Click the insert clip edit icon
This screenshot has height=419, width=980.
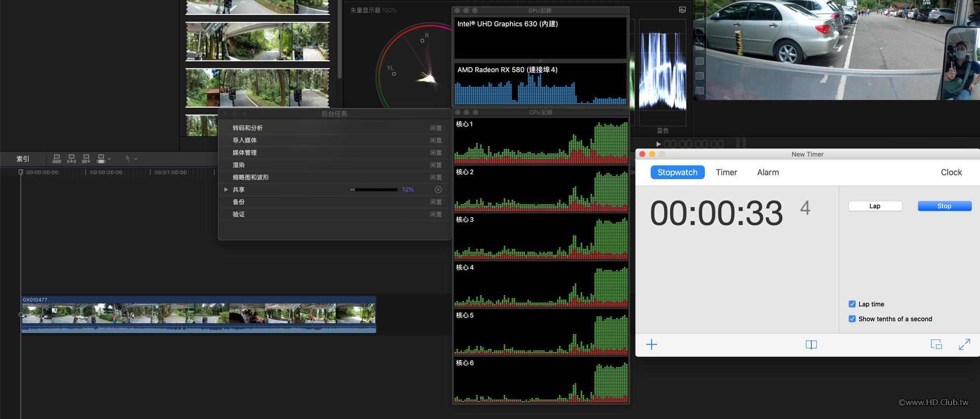(x=71, y=158)
